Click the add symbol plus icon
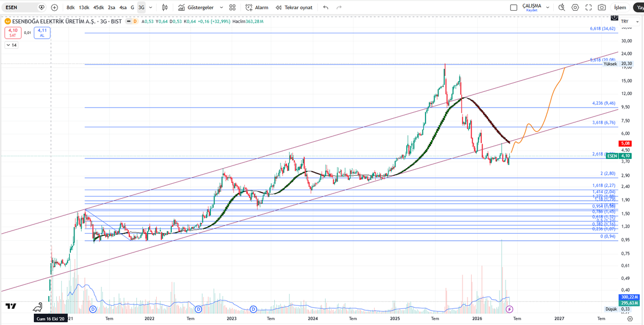Screen dimensions: 644x325 (54, 8)
